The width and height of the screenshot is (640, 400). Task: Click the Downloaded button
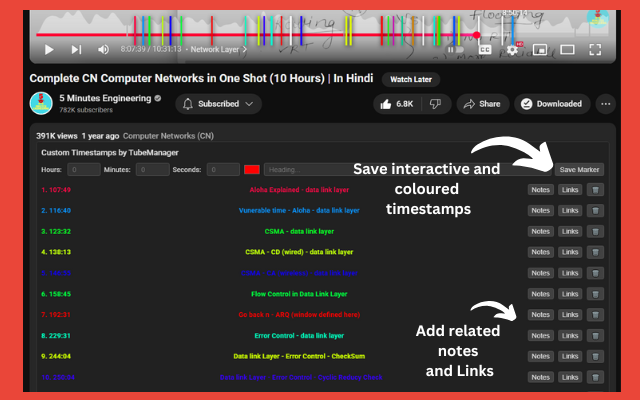[x=552, y=104]
